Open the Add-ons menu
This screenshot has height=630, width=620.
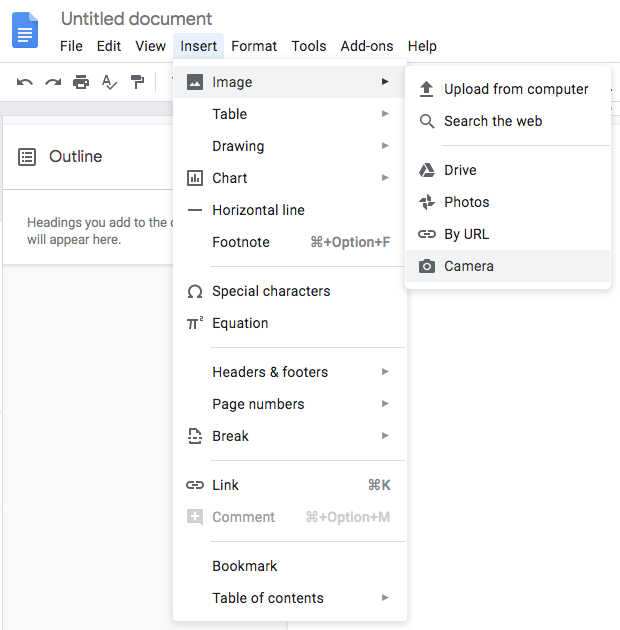pos(367,46)
